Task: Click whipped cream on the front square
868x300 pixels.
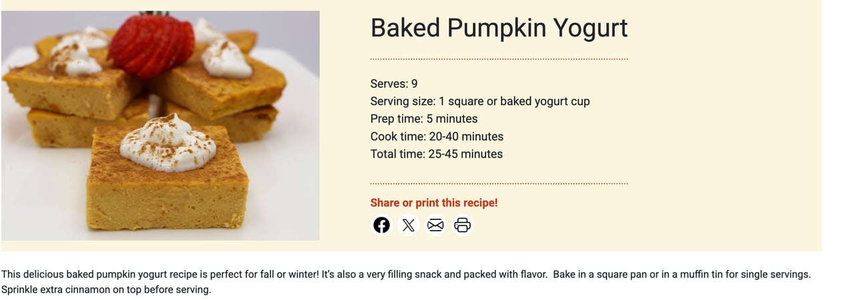Action: [168, 143]
